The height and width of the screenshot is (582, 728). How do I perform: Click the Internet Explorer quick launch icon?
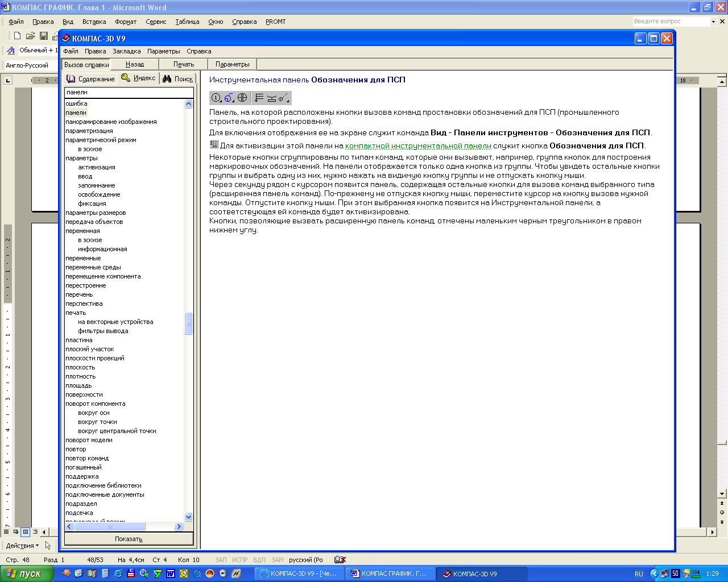point(118,573)
